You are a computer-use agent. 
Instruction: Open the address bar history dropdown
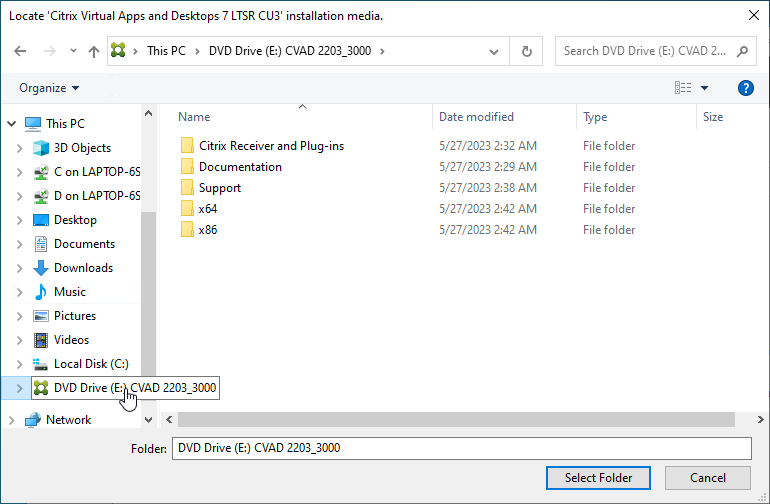pyautogui.click(x=494, y=51)
